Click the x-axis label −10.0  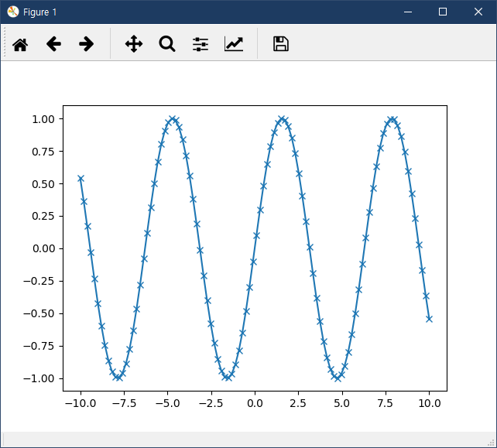click(81, 403)
